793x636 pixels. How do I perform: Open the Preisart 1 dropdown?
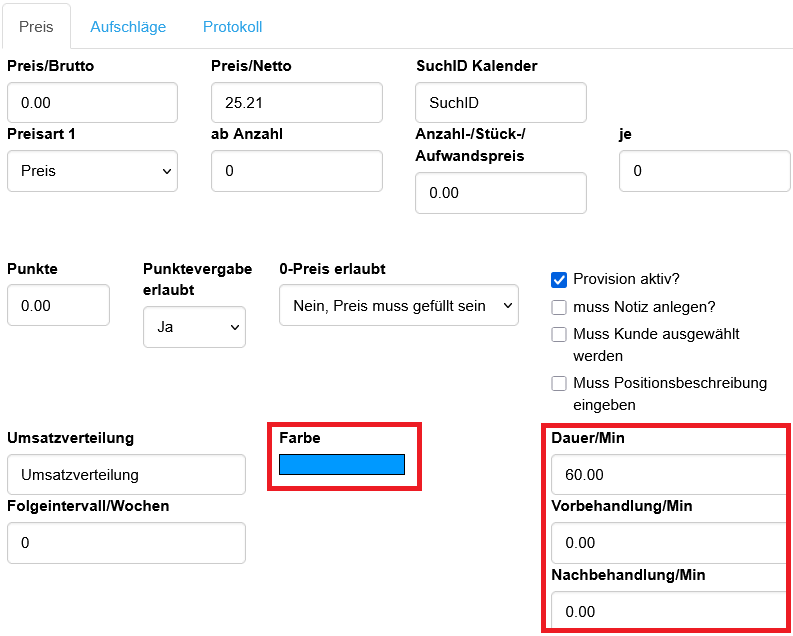(92, 171)
